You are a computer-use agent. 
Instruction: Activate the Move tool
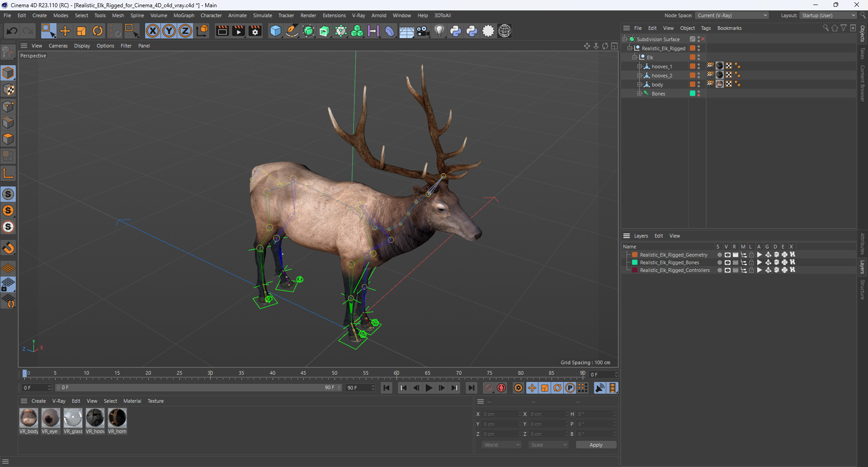(x=65, y=31)
